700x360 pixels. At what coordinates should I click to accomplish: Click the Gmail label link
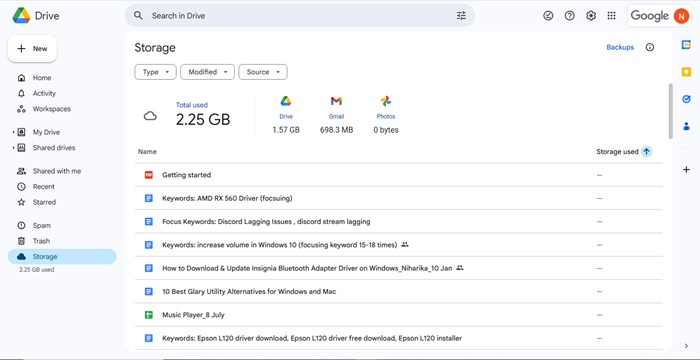(336, 117)
